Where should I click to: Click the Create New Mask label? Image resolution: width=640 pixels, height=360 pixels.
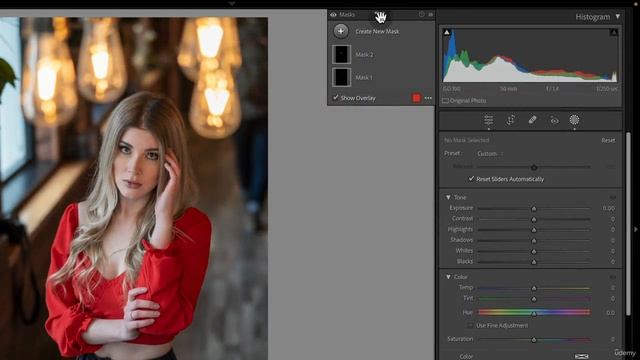[x=377, y=31]
